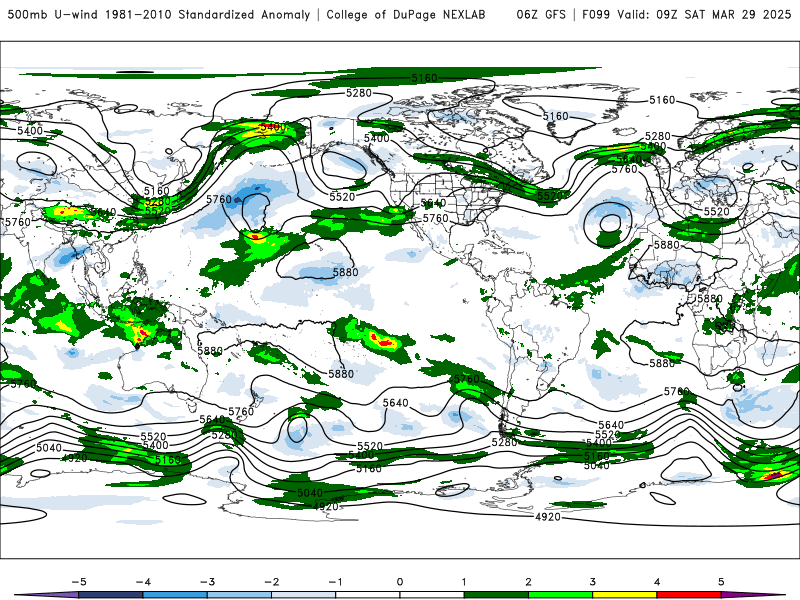
Task: Click the '-1' colorbar tick label
Action: [335, 582]
